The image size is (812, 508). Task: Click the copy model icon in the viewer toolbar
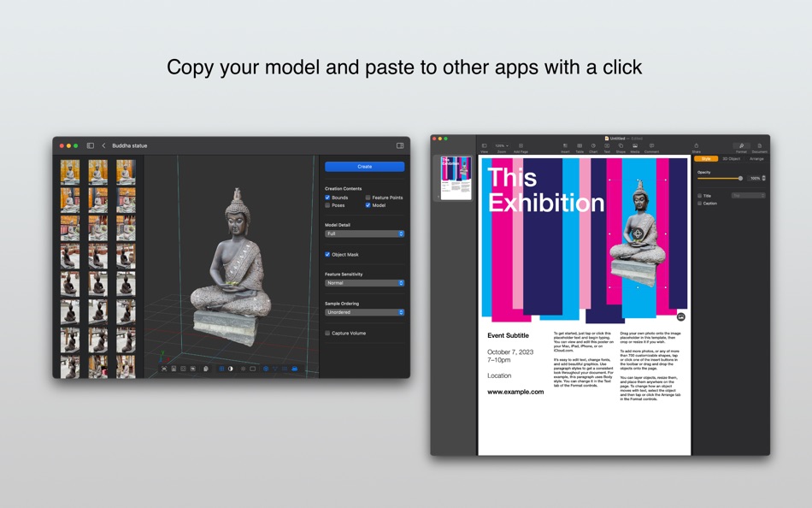click(206, 369)
